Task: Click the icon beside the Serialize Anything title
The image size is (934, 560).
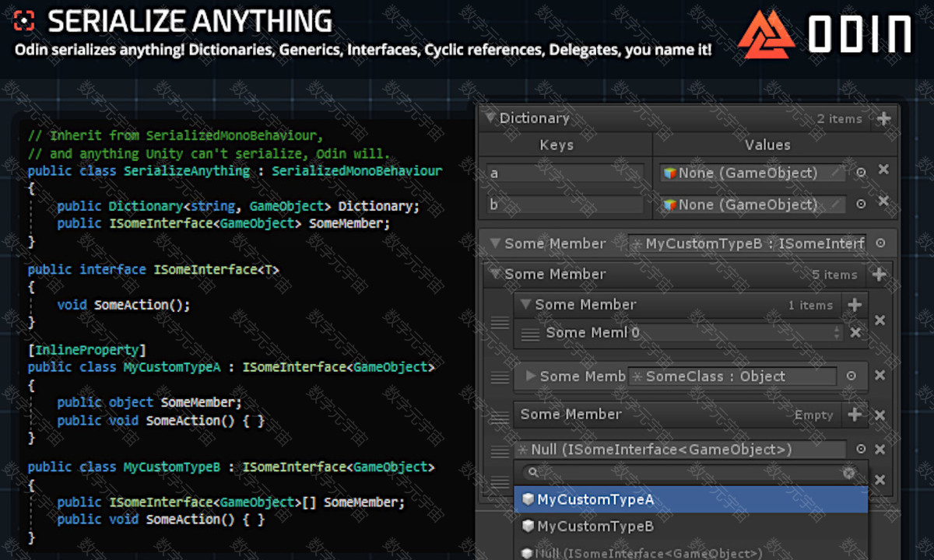Action: [26, 21]
